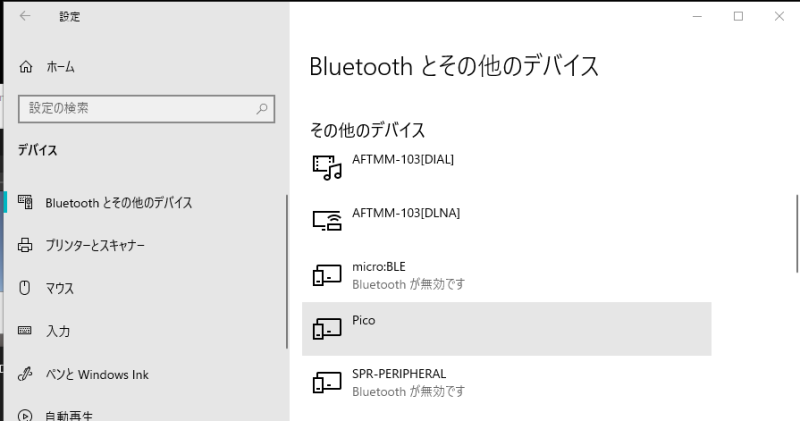
Task: Click the back arrow in Settings
Action: (x=25, y=17)
